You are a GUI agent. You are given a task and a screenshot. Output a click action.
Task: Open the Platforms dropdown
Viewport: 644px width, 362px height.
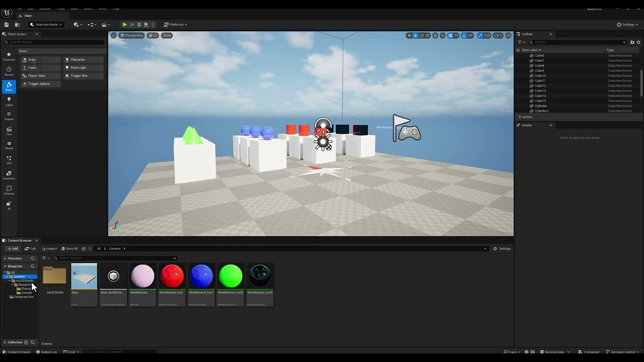point(176,24)
